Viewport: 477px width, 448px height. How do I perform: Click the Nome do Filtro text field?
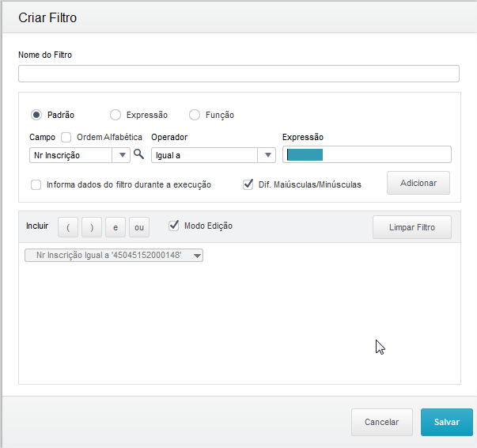[x=238, y=74]
